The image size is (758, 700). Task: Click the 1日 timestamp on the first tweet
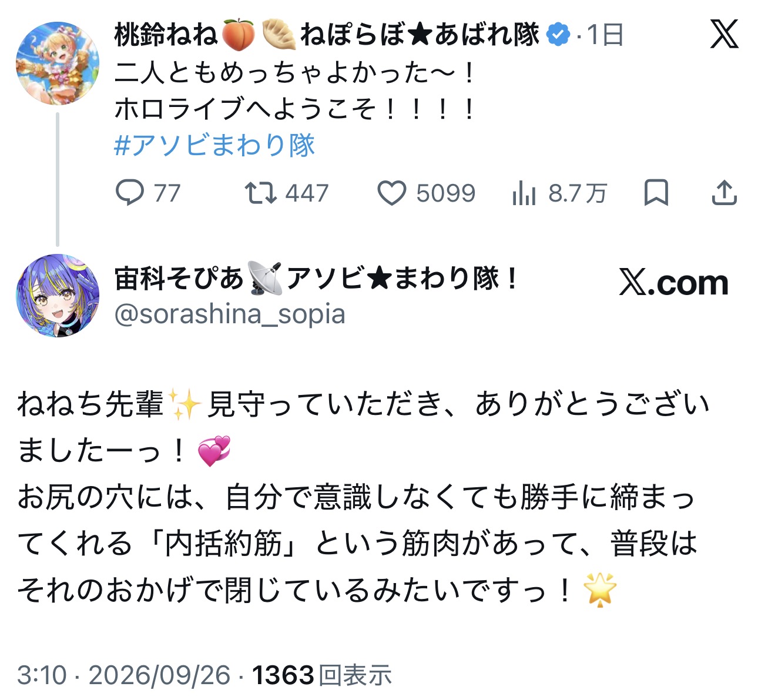pyautogui.click(x=605, y=35)
